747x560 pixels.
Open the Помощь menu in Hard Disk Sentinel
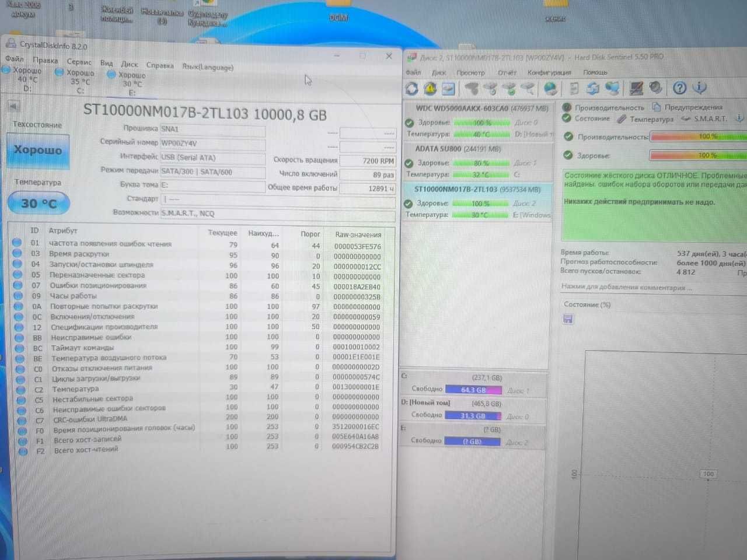coord(595,72)
